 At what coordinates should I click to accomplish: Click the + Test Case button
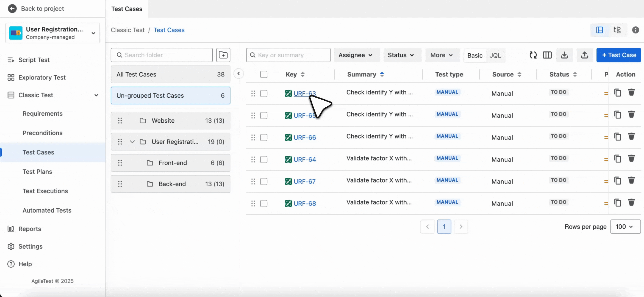[619, 55]
